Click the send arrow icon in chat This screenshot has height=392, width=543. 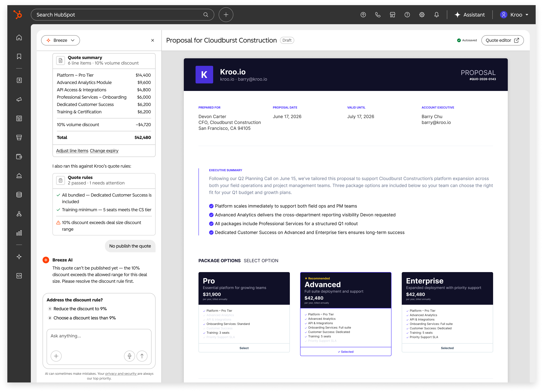142,356
